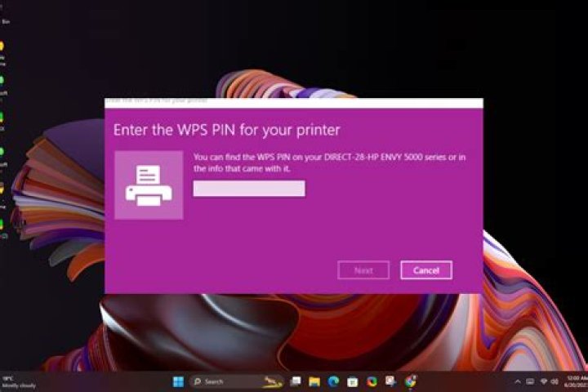
Task: Click the app icon left of Chrome on taskbar
Action: pos(390,381)
